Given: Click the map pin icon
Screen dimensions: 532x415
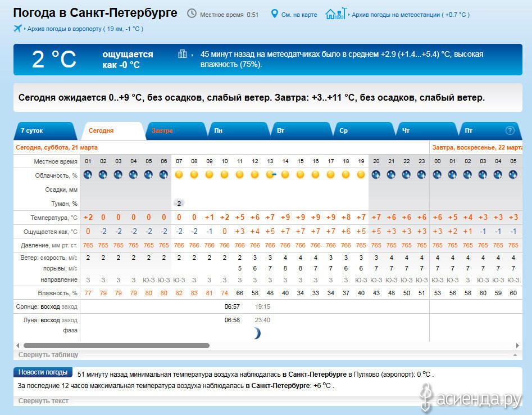Looking at the screenshot, I should pos(275,13).
